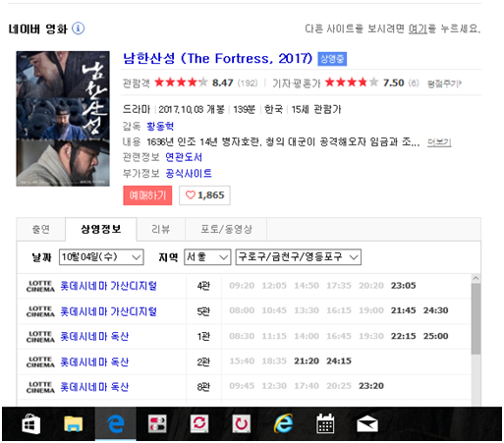Open the 공식사이트 official site link
Image resolution: width=504 pixels, height=443 pixels.
(x=189, y=173)
